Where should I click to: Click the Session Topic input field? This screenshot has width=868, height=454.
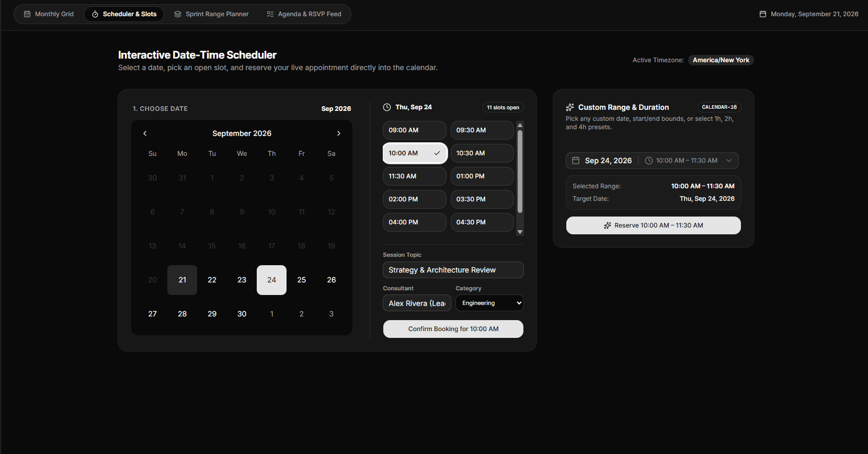pyautogui.click(x=453, y=270)
